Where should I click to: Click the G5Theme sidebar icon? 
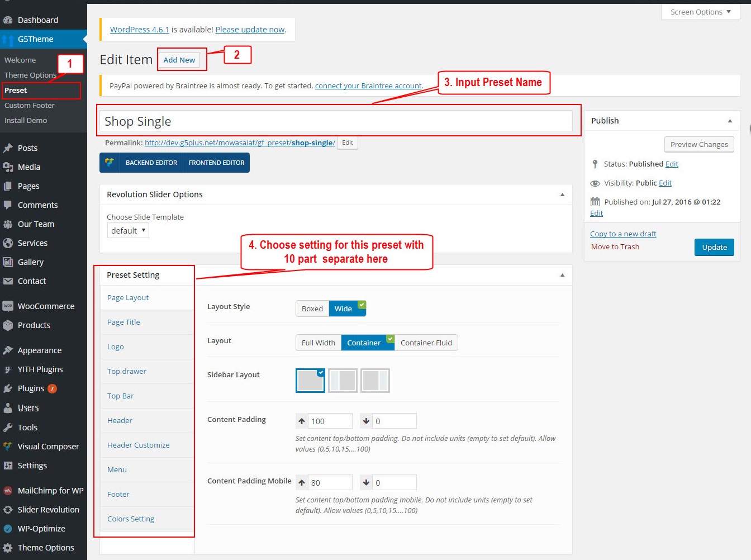pyautogui.click(x=8, y=39)
